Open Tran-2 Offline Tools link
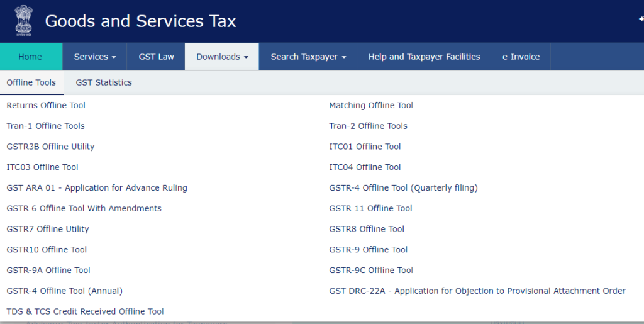Viewport: 644px width, 324px height. 368,126
